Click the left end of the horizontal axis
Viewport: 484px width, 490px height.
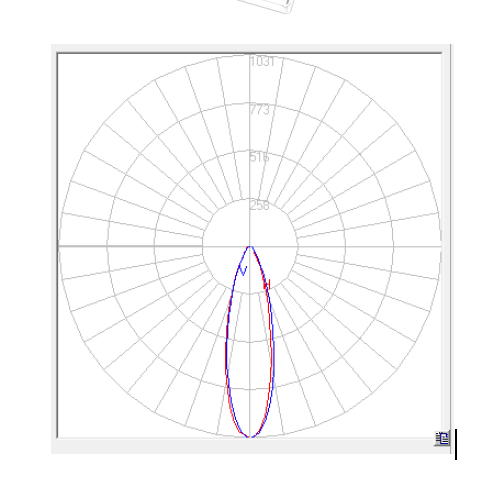click(x=60, y=246)
